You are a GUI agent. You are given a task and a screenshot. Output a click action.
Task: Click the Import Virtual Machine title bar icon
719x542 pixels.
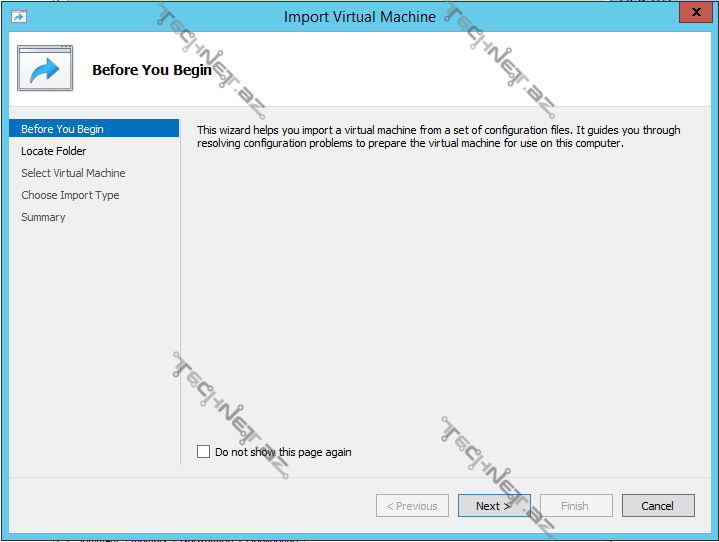[18, 17]
